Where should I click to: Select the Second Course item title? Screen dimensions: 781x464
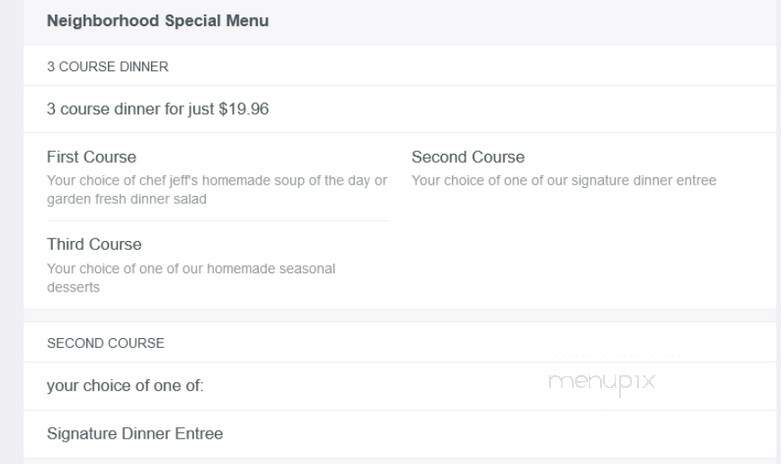click(x=468, y=157)
